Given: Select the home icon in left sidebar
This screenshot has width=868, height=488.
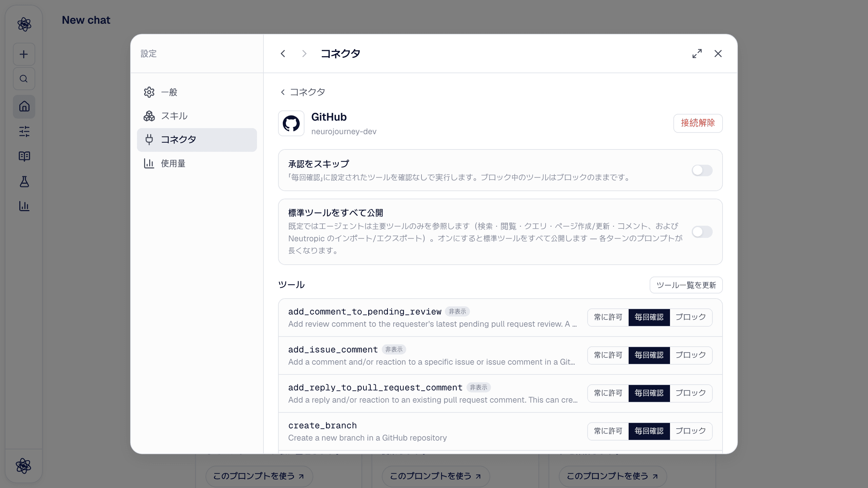Looking at the screenshot, I should (24, 106).
